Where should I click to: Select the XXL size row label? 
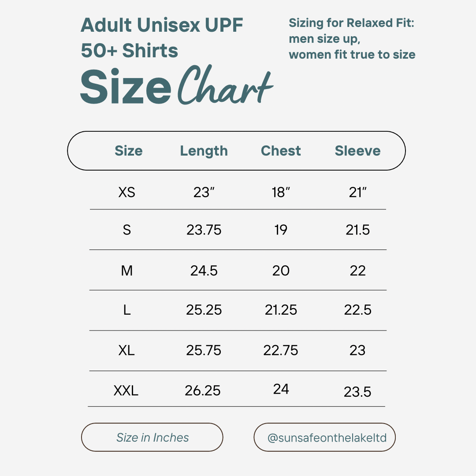click(126, 390)
